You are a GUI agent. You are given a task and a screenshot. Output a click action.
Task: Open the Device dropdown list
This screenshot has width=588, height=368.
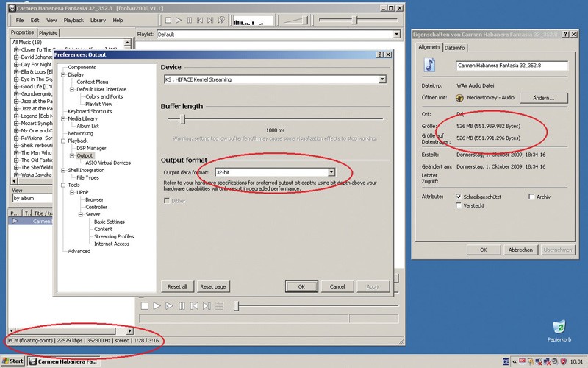(382, 79)
